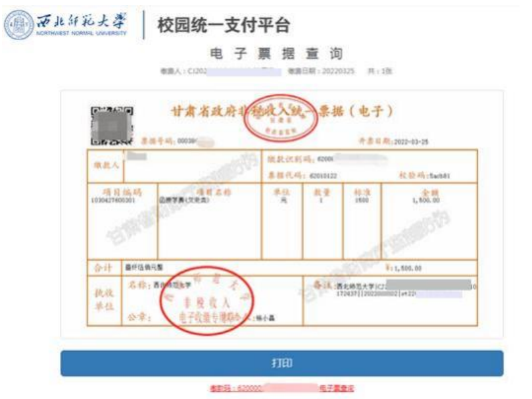Click the 缴款人 label on the receipt

[x=106, y=165]
